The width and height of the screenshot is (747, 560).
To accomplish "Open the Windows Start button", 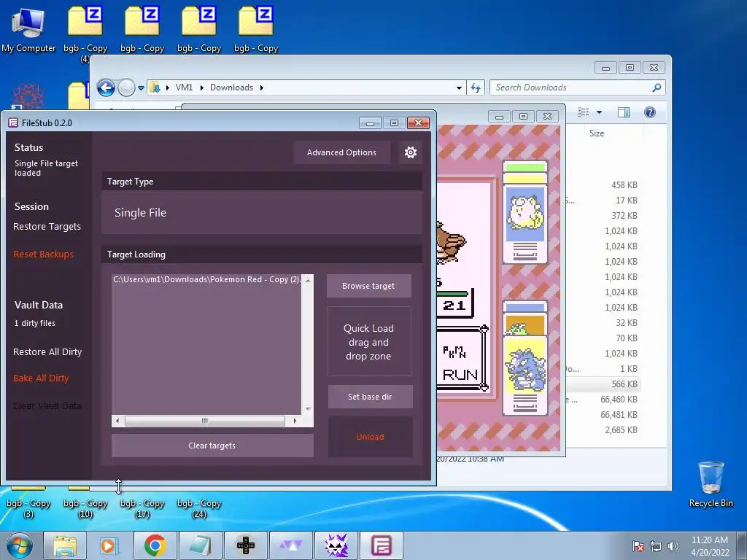I will click(x=20, y=545).
